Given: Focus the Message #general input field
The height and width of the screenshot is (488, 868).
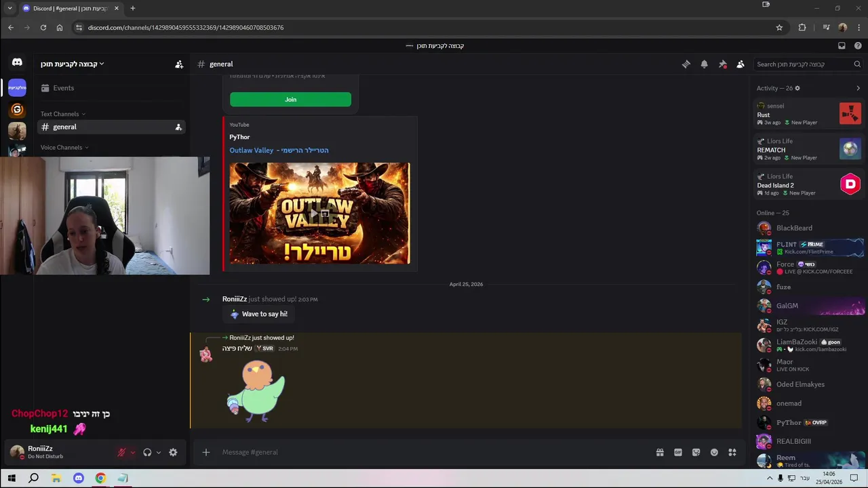Looking at the screenshot, I should pyautogui.click(x=434, y=452).
